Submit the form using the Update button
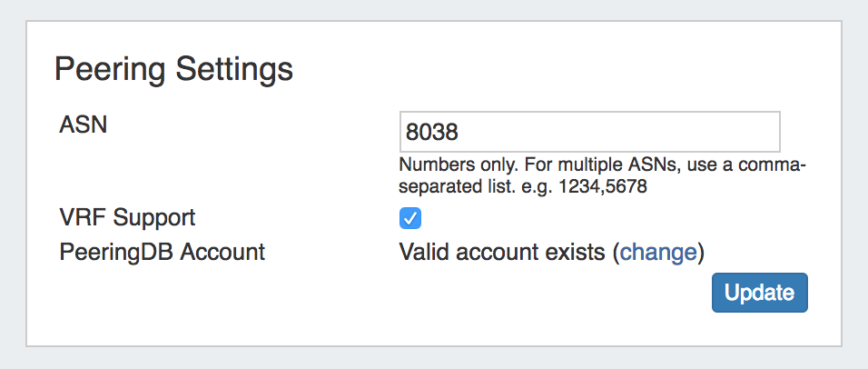This screenshot has height=369, width=868. coord(759,292)
